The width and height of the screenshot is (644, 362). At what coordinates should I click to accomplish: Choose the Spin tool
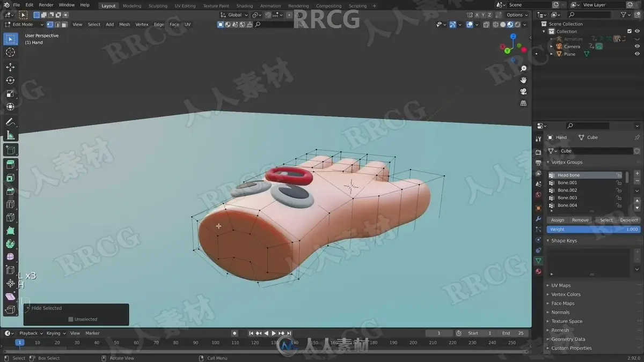(x=10, y=244)
